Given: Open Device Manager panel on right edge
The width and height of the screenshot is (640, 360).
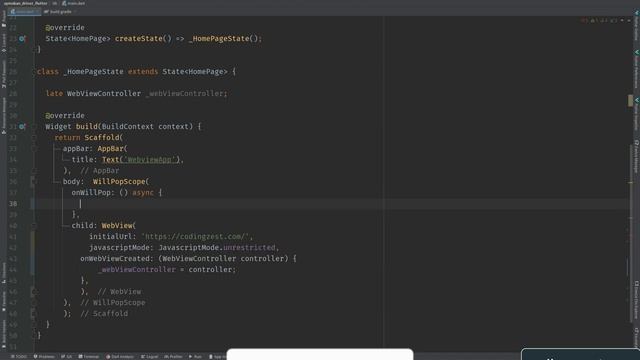Looking at the screenshot, I should [636, 157].
